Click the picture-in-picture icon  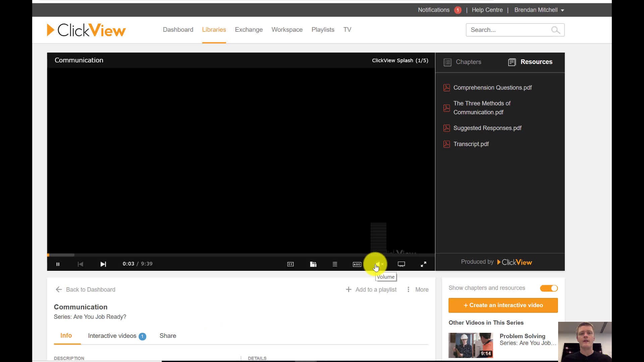pyautogui.click(x=401, y=264)
